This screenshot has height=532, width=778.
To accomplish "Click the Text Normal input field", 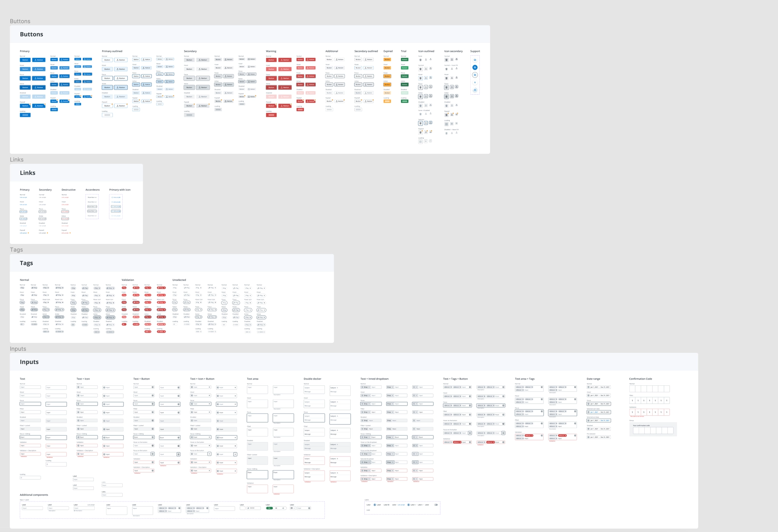I will tap(30, 387).
